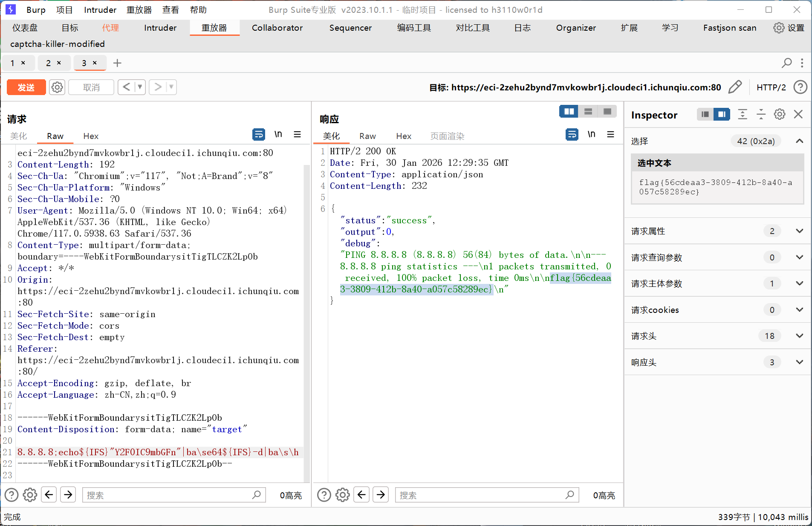The width and height of the screenshot is (812, 526).
Task: Expand 响应头 section
Action: click(800, 362)
